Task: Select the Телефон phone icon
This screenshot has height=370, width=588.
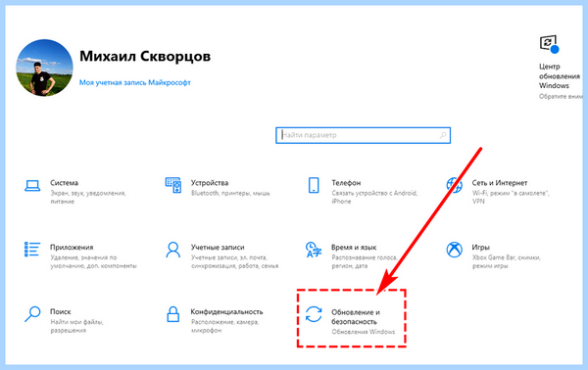Action: coord(314,185)
